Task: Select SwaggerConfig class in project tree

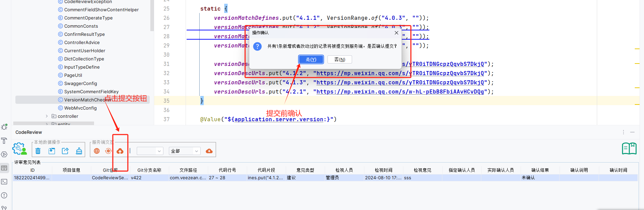Action: pyautogui.click(x=80, y=83)
